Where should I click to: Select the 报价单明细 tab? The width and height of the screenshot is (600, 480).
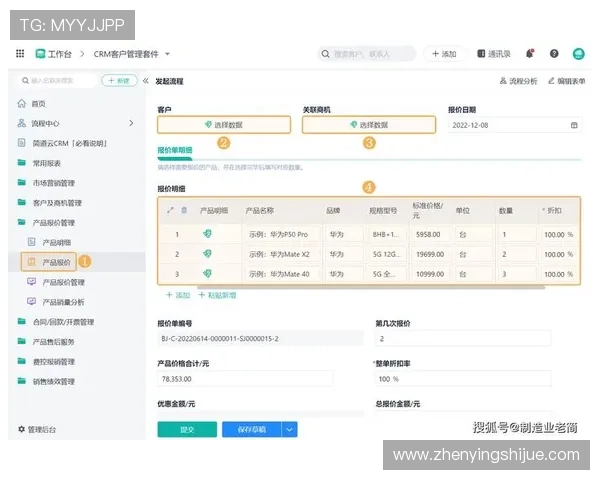pos(175,150)
